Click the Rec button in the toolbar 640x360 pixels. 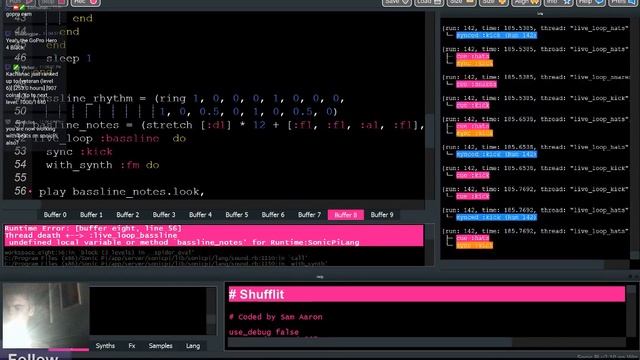(86, 2)
